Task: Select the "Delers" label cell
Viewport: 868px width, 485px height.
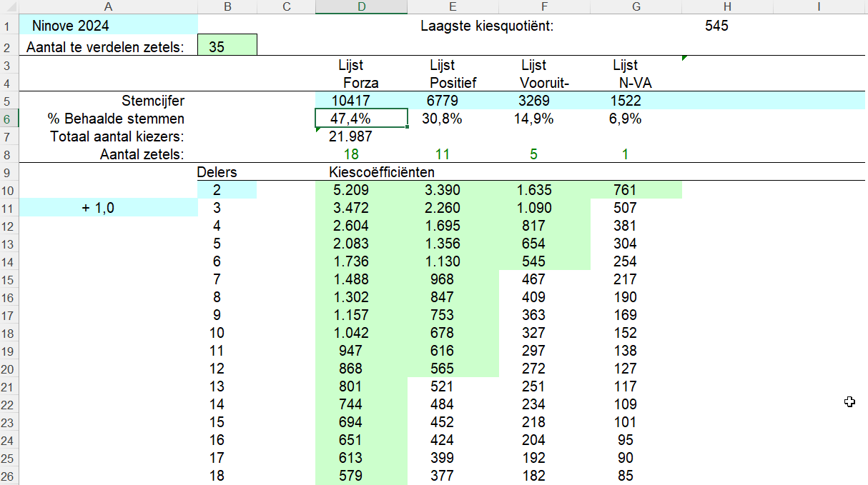Action: point(217,172)
